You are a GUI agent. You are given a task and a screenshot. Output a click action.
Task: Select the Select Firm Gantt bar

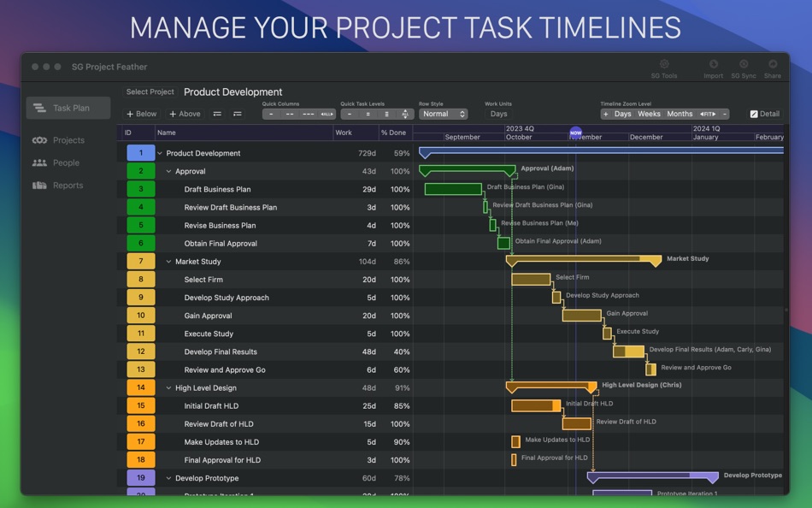531,280
